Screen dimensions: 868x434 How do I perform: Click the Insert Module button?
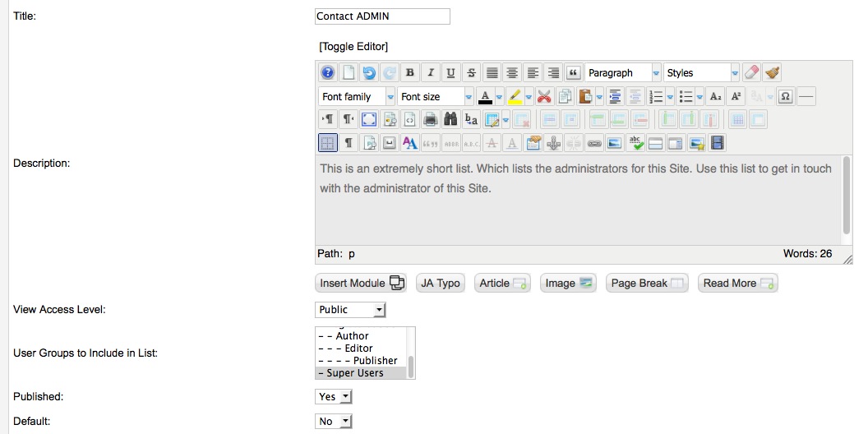[361, 283]
